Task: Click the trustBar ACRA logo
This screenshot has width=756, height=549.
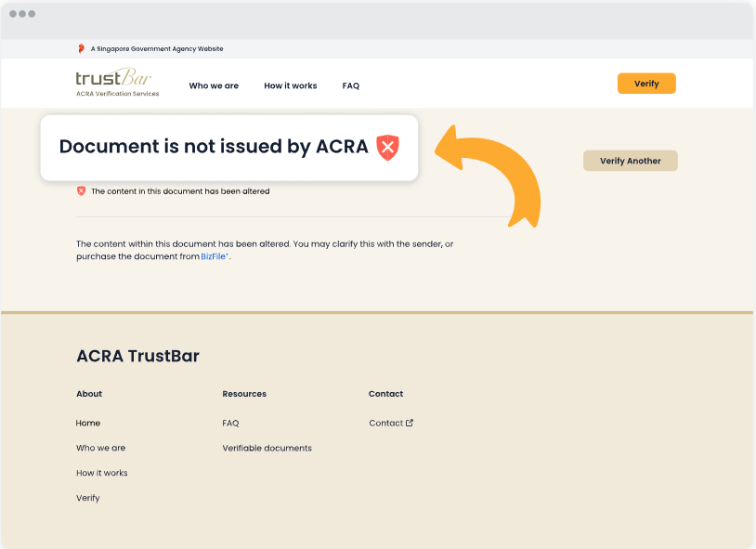Action: pyautogui.click(x=117, y=82)
